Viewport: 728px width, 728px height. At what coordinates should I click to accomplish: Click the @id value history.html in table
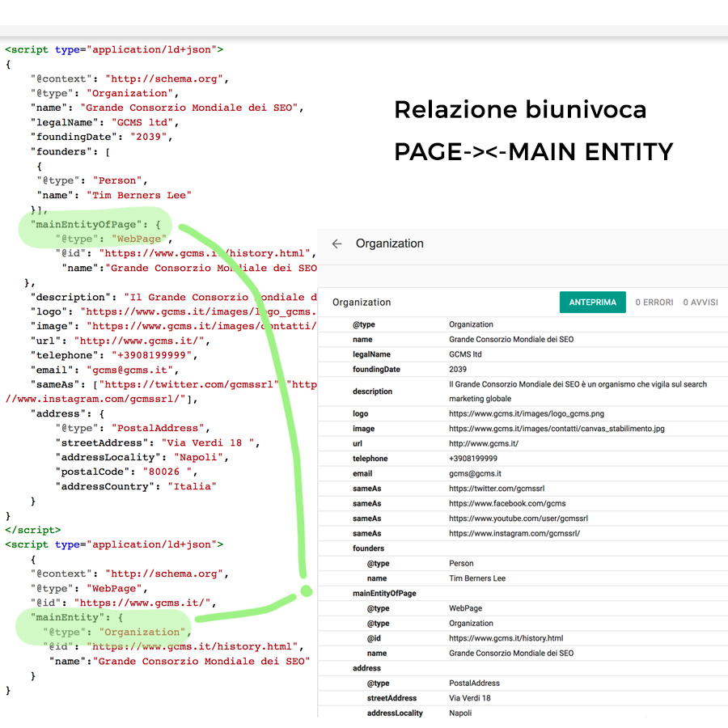point(506,638)
